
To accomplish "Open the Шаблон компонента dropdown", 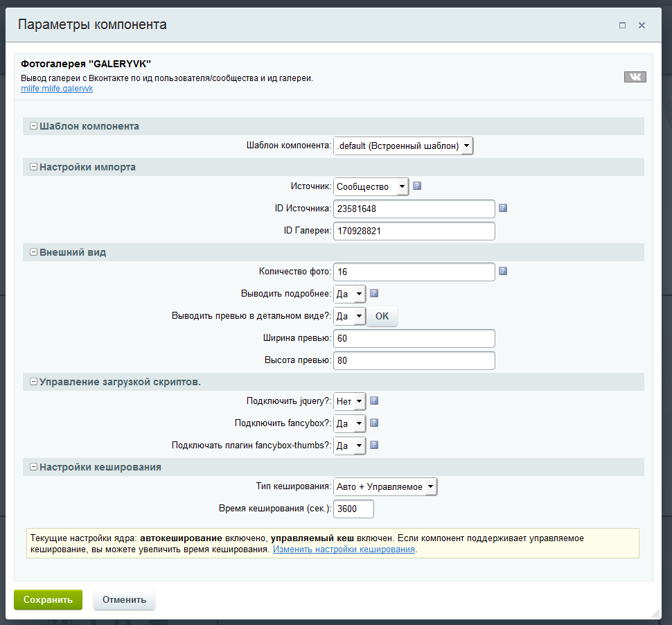I will click(403, 146).
